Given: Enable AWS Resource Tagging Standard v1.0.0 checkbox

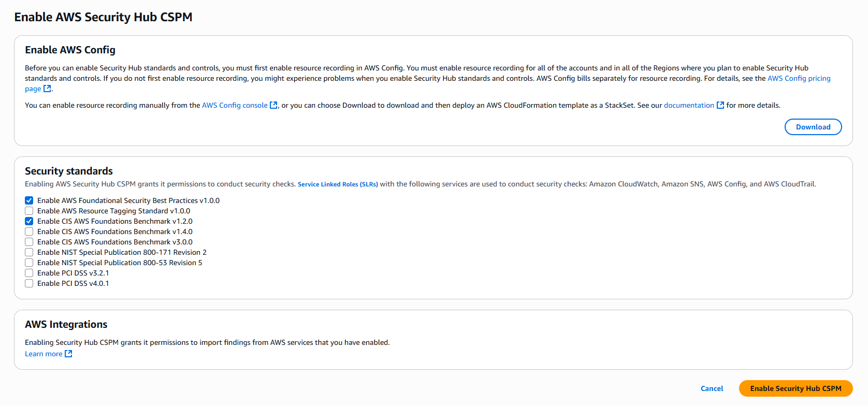Looking at the screenshot, I should click(29, 211).
